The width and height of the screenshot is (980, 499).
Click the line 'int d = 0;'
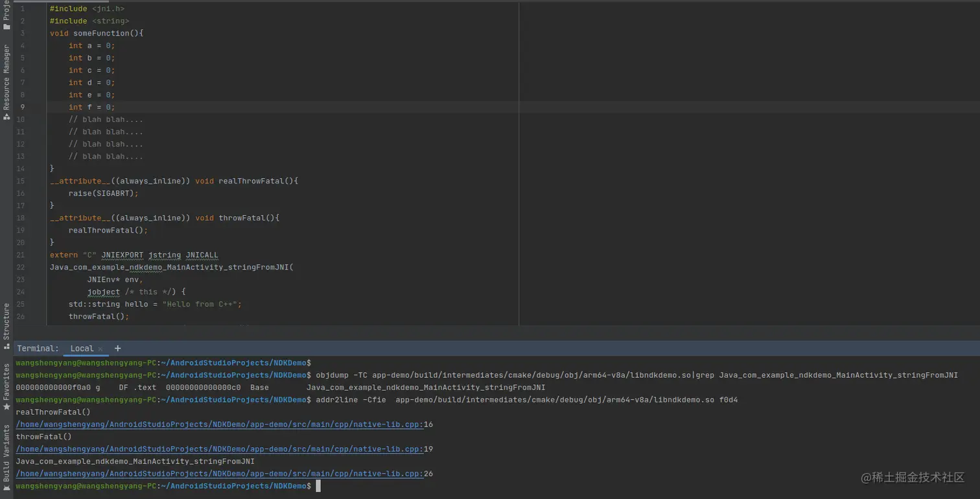point(91,83)
